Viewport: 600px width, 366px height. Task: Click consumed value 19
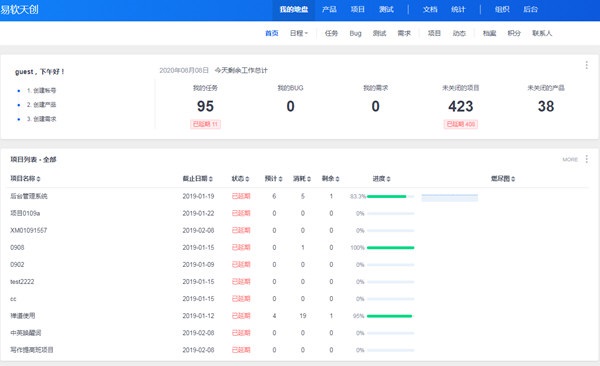coord(303,316)
